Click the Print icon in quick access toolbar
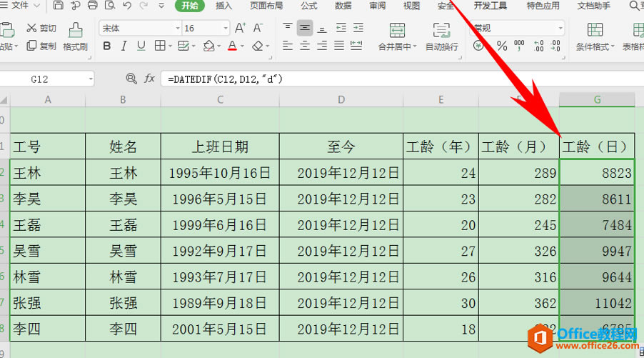Screen dimensions: 644x358 (93, 5)
